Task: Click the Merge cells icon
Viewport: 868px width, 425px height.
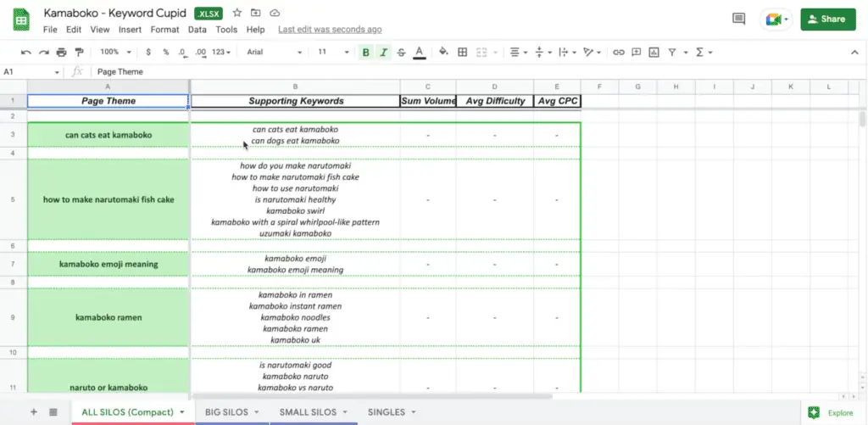Action: (481, 52)
